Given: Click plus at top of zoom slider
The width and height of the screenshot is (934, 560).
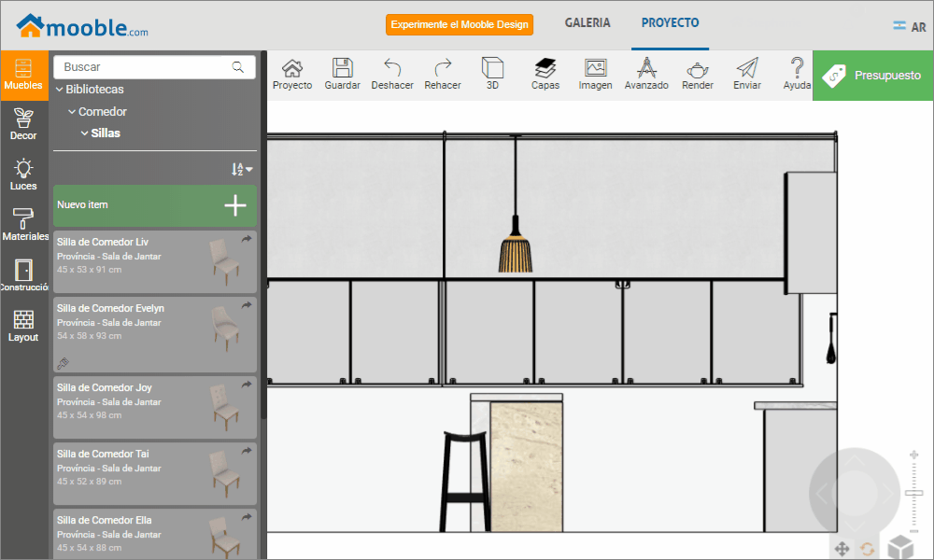Looking at the screenshot, I should click(913, 455).
